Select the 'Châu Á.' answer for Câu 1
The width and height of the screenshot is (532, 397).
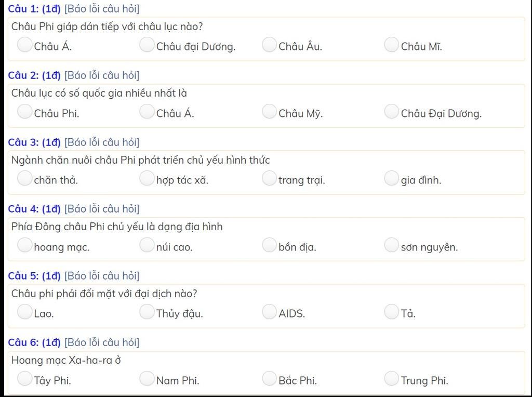coord(25,45)
